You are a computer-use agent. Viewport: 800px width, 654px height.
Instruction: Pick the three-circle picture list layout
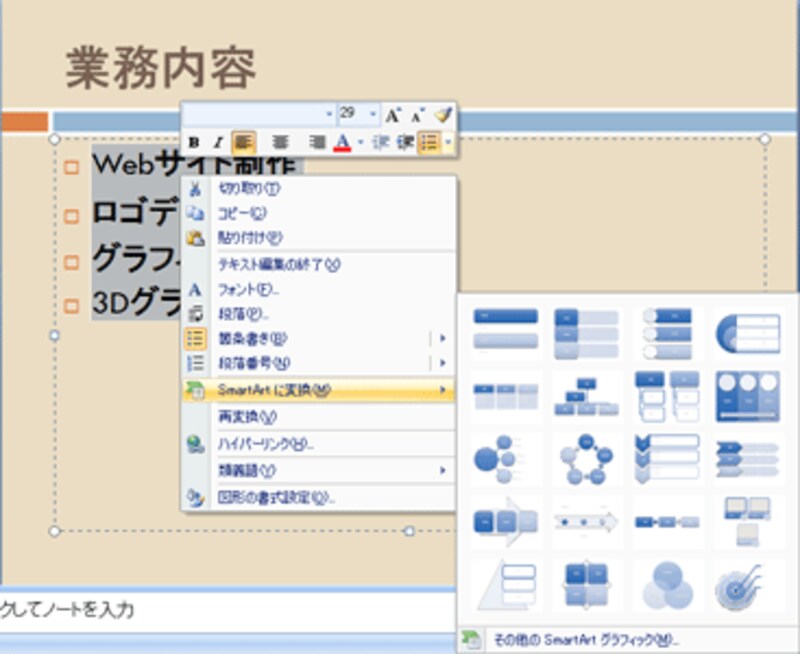(747, 396)
